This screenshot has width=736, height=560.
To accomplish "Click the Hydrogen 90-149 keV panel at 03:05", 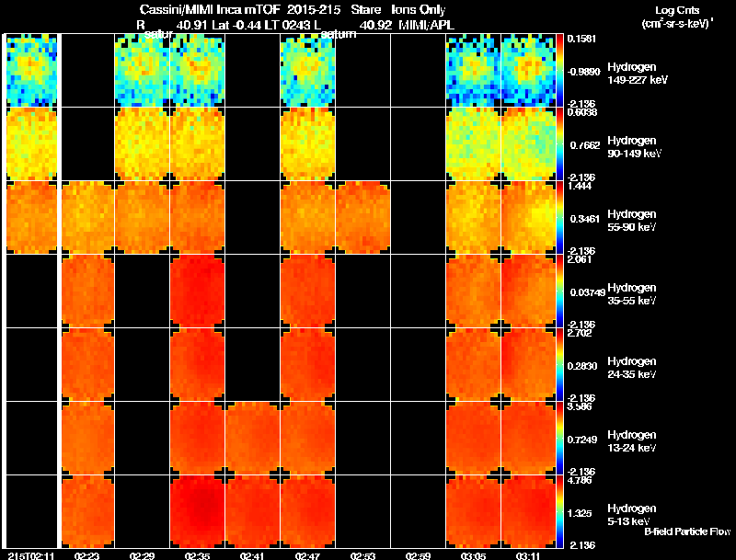I will (x=473, y=144).
